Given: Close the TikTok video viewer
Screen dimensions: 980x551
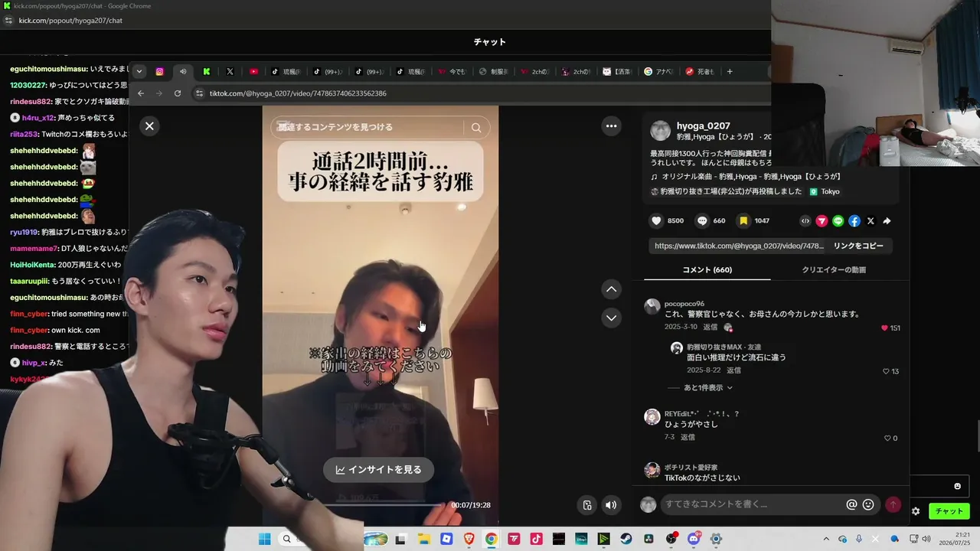Looking at the screenshot, I should tap(149, 126).
